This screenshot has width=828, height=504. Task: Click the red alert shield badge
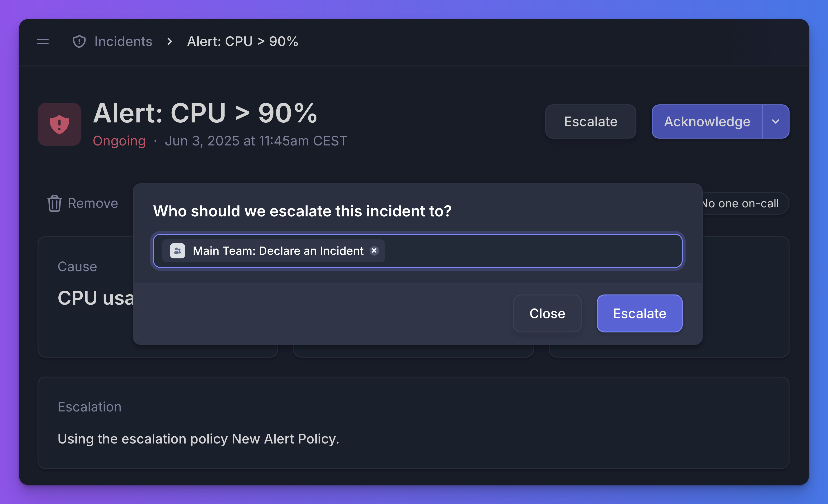pos(60,124)
